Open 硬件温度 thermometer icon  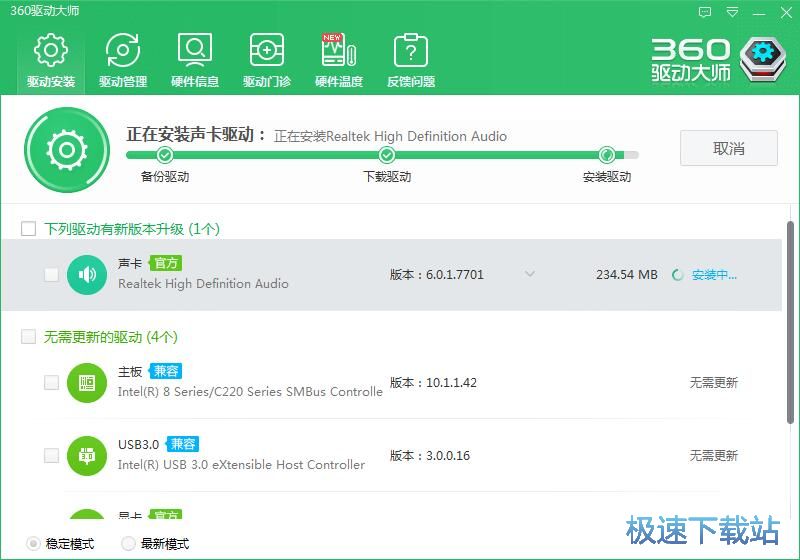click(x=339, y=50)
